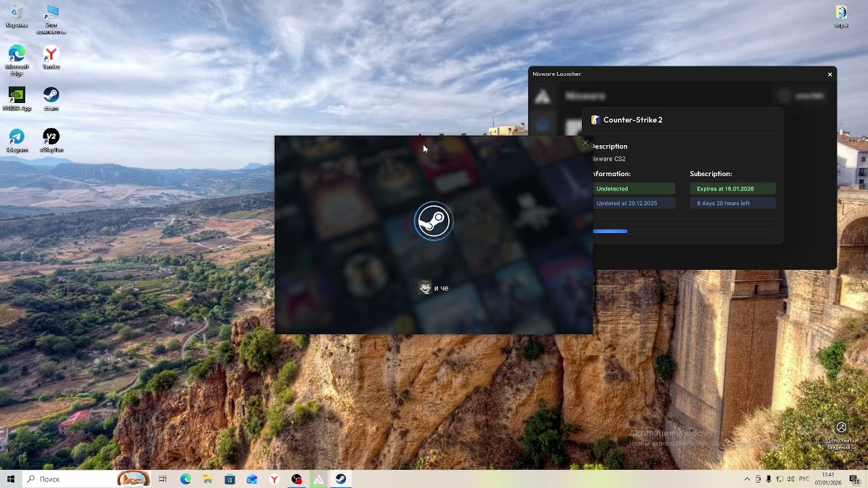Open Microsoft Store from the taskbar

pos(230,479)
